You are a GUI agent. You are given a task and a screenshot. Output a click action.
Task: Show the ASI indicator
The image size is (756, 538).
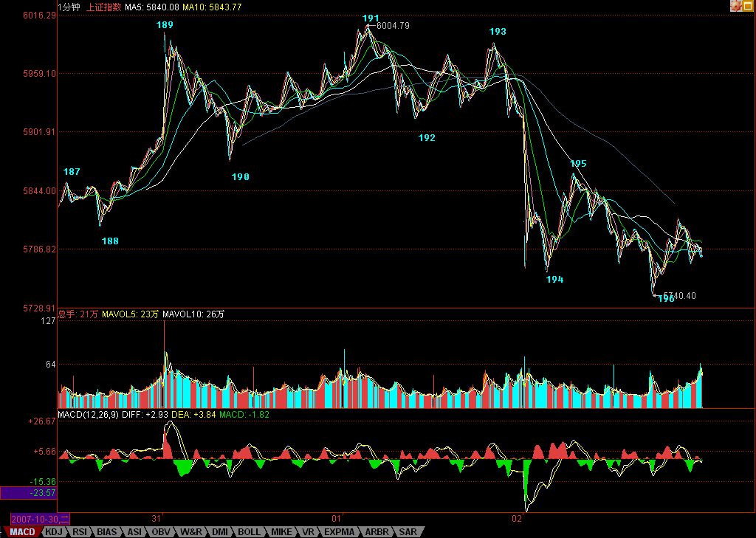tap(134, 531)
